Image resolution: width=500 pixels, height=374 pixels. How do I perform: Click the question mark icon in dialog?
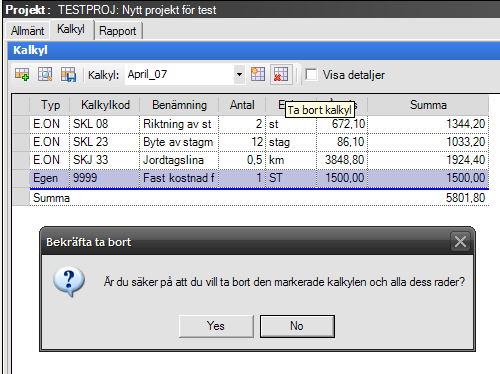(69, 281)
